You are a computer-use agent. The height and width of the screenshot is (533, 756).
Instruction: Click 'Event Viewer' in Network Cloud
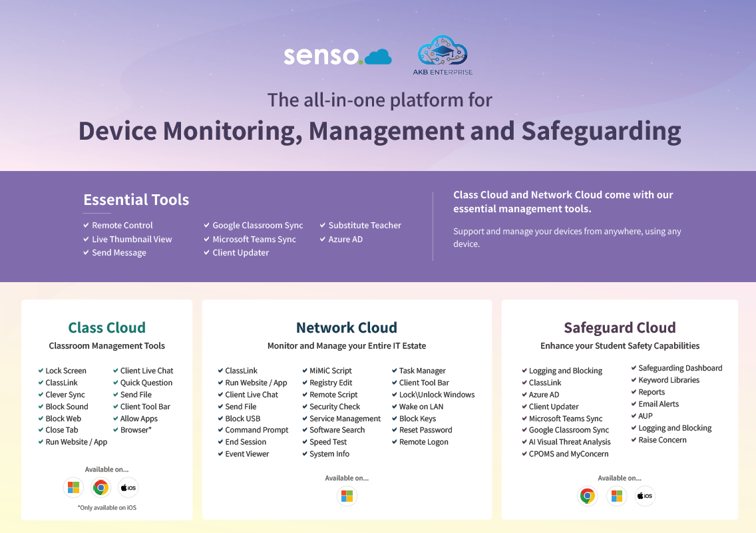click(247, 454)
